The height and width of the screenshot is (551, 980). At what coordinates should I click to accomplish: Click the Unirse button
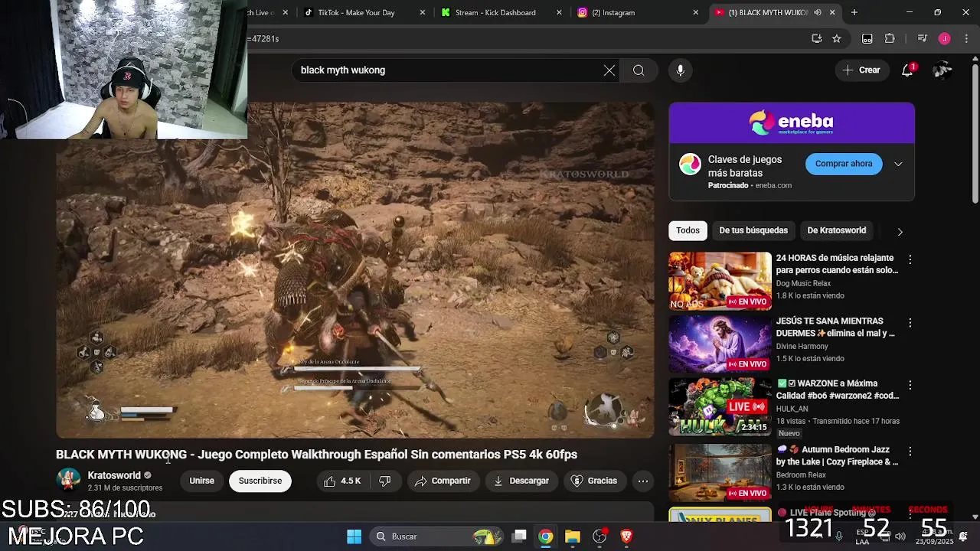202,481
